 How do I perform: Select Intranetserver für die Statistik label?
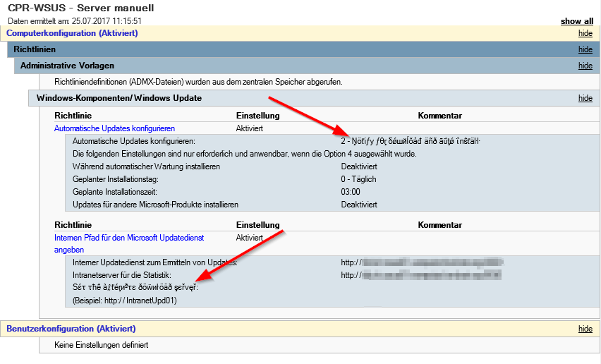(122, 275)
